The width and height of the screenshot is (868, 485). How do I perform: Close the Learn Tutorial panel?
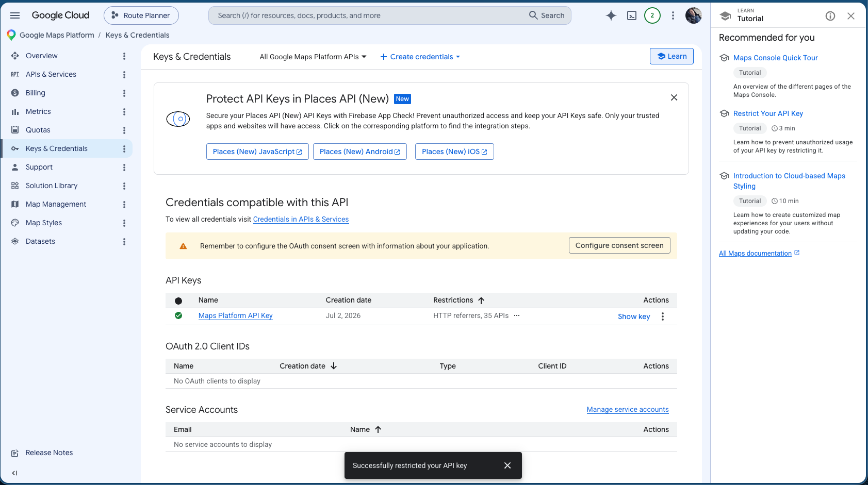tap(851, 16)
